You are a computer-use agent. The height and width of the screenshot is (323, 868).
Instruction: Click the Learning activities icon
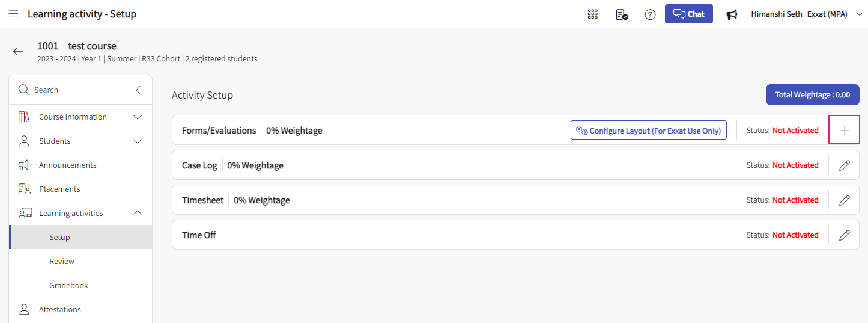pyautogui.click(x=25, y=213)
